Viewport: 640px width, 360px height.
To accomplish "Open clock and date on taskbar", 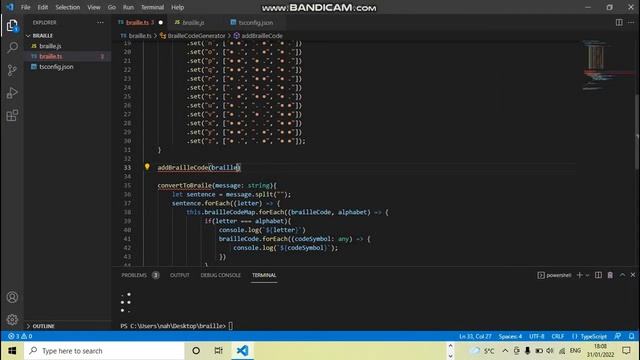I will [x=600, y=351].
